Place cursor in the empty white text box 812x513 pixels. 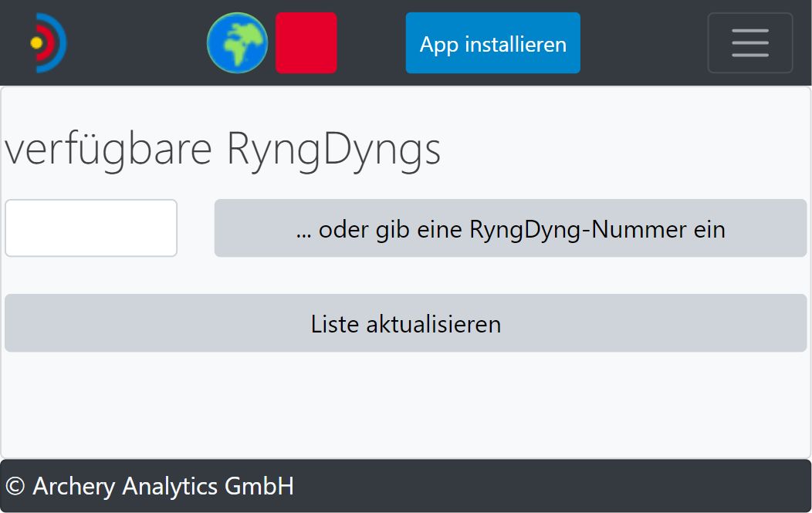point(91,228)
